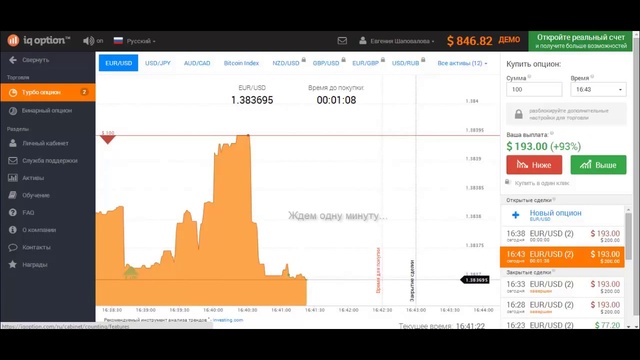640x360 pixels.
Task: Click the Время help icon
Action: pyautogui.click(x=592, y=76)
